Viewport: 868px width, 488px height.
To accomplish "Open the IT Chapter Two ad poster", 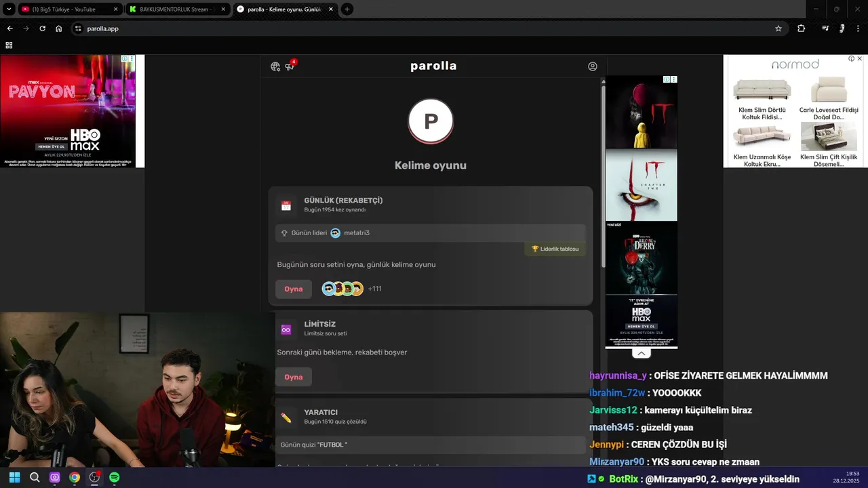I will 642,185.
